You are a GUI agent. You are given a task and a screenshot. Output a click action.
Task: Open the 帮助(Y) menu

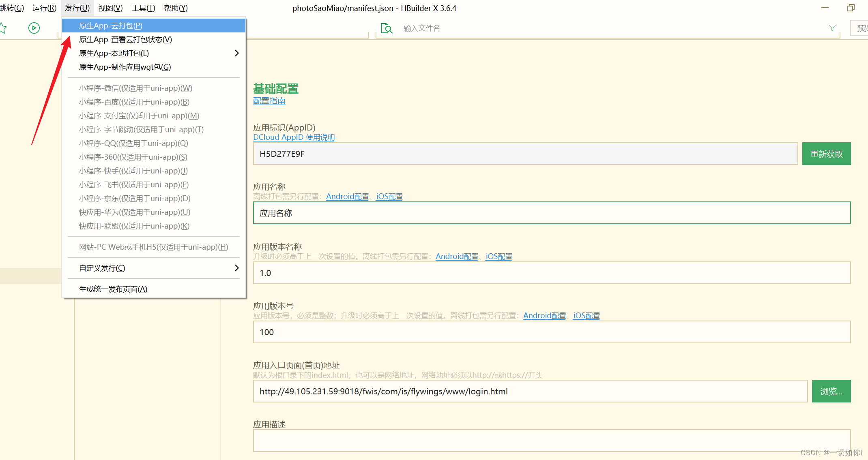(x=176, y=8)
